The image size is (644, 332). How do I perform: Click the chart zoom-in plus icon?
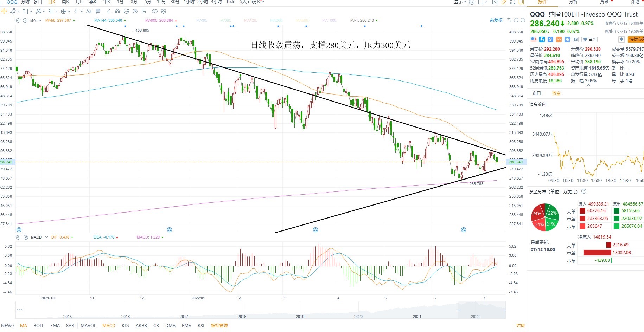[x=523, y=20]
